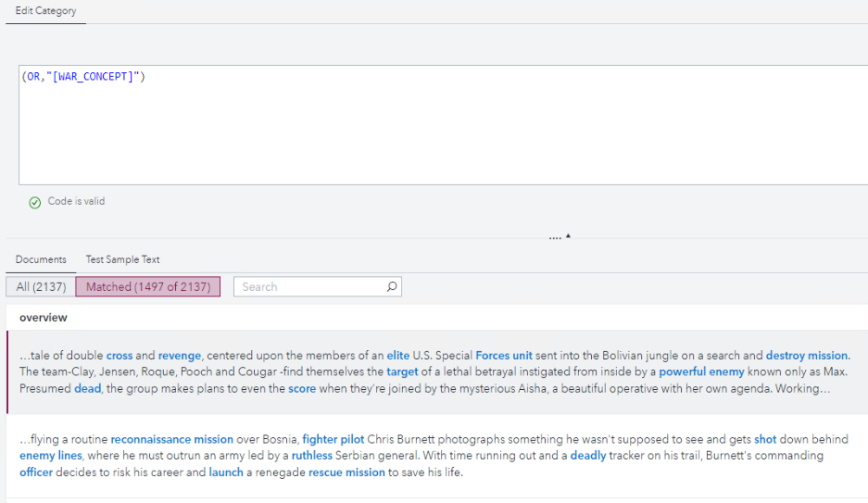The image size is (868, 503).
Task: Select the document about the Bolivian jungle
Action: [435, 371]
